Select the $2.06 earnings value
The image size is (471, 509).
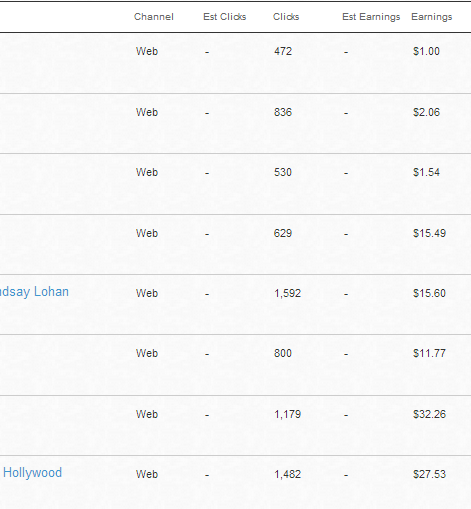point(426,112)
